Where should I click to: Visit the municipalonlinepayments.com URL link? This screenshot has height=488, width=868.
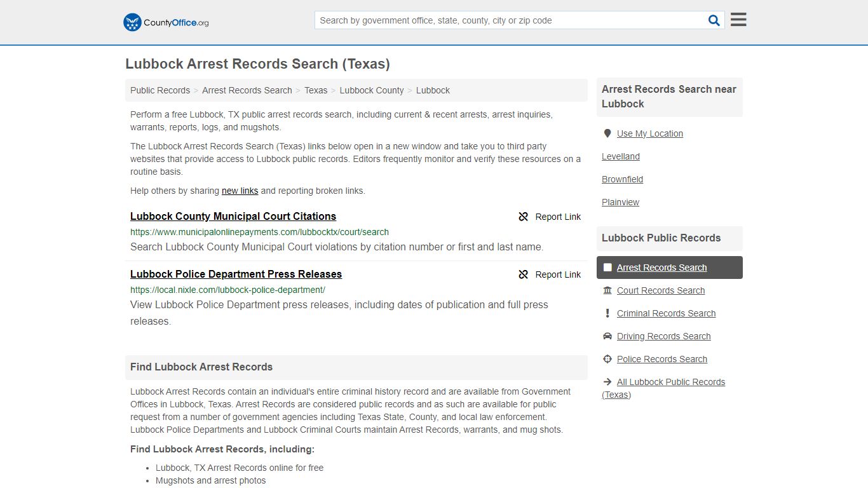tap(259, 232)
